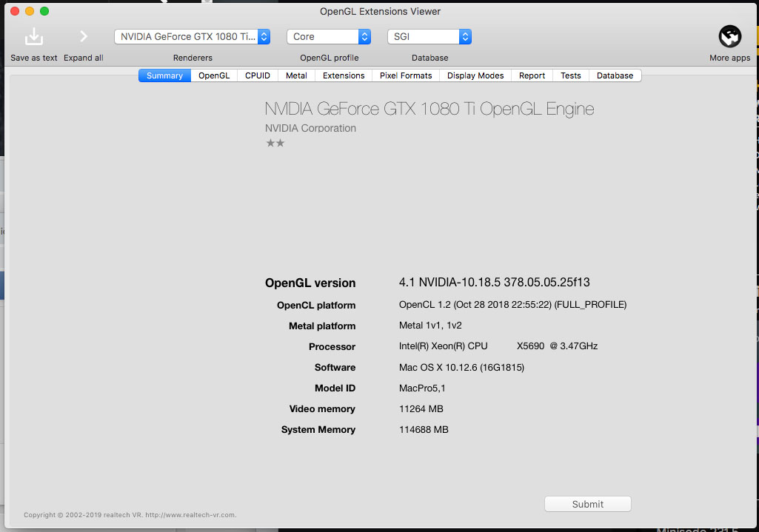Click the 'Model ID' label
Screen dimensions: 759x532
(335, 388)
